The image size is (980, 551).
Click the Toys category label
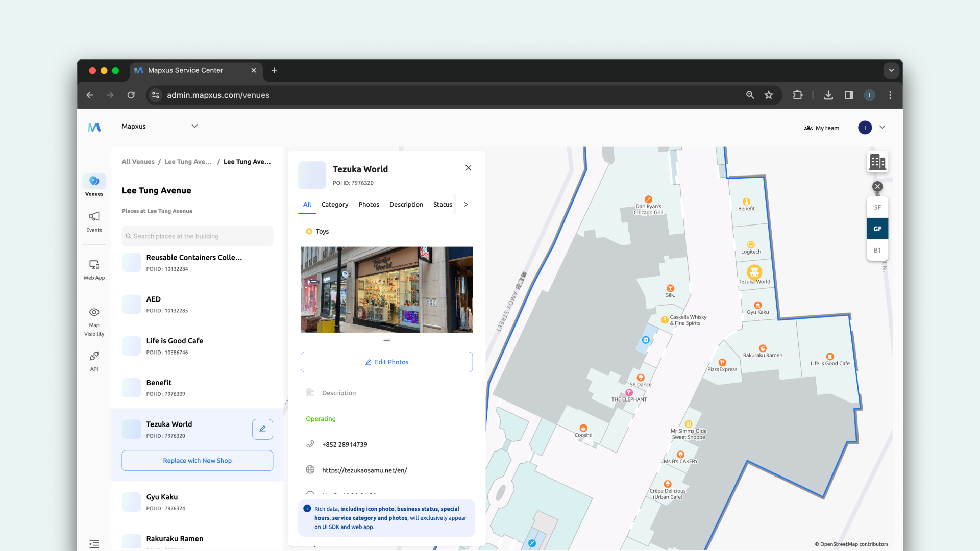coord(322,232)
